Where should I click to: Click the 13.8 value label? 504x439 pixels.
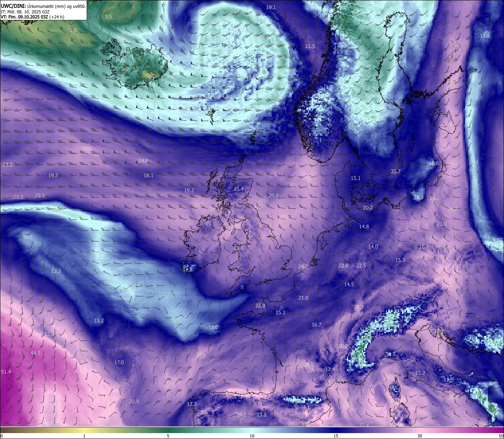tap(261, 415)
